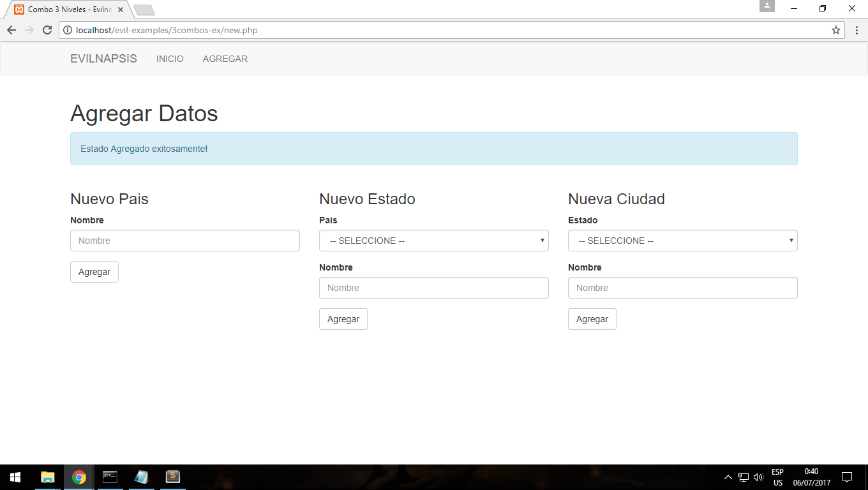Open the Chrome user profile icon

point(767,6)
